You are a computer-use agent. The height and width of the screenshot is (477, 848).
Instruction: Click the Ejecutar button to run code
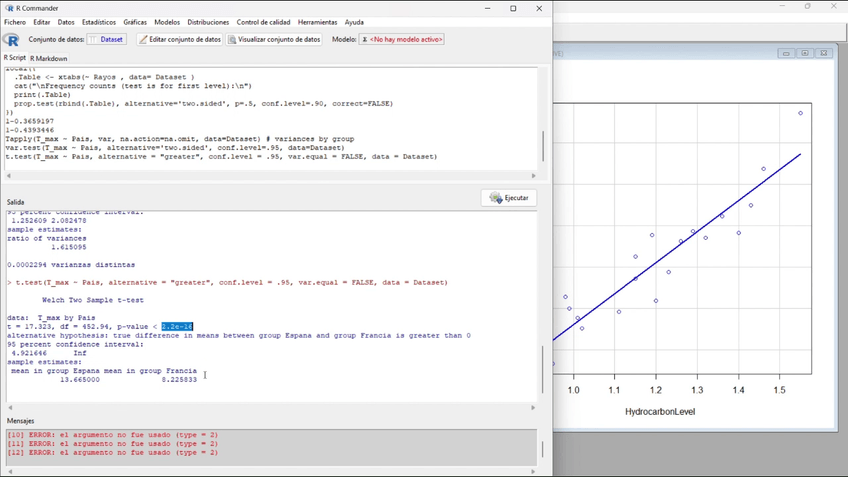pyautogui.click(x=509, y=198)
